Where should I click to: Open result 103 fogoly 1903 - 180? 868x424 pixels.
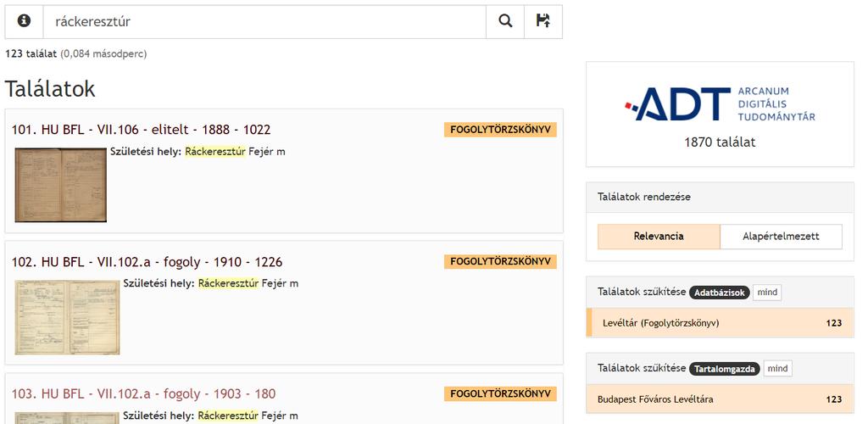(x=143, y=394)
